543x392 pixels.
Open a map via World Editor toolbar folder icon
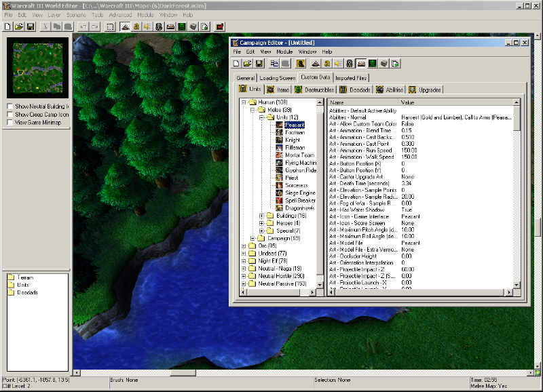pos(19,26)
